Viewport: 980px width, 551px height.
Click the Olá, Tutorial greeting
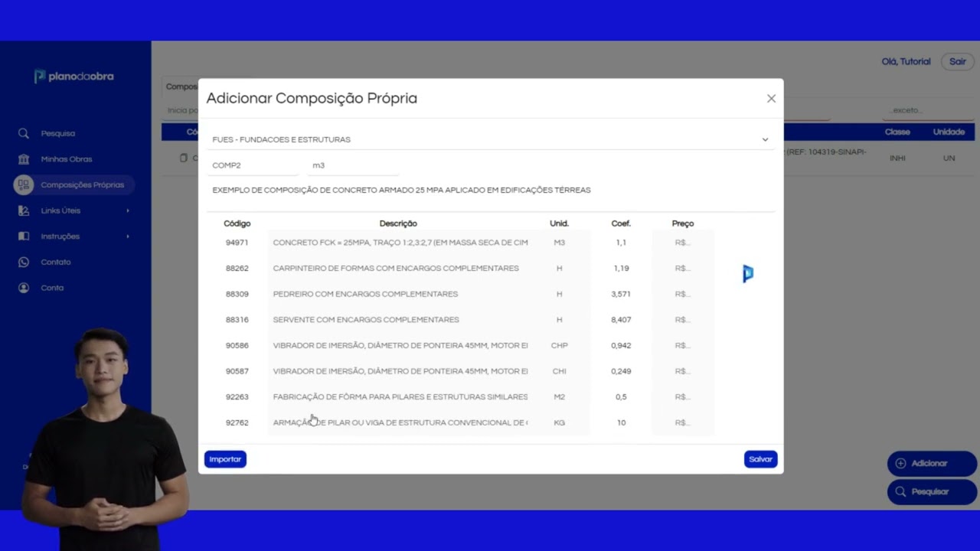[906, 61]
